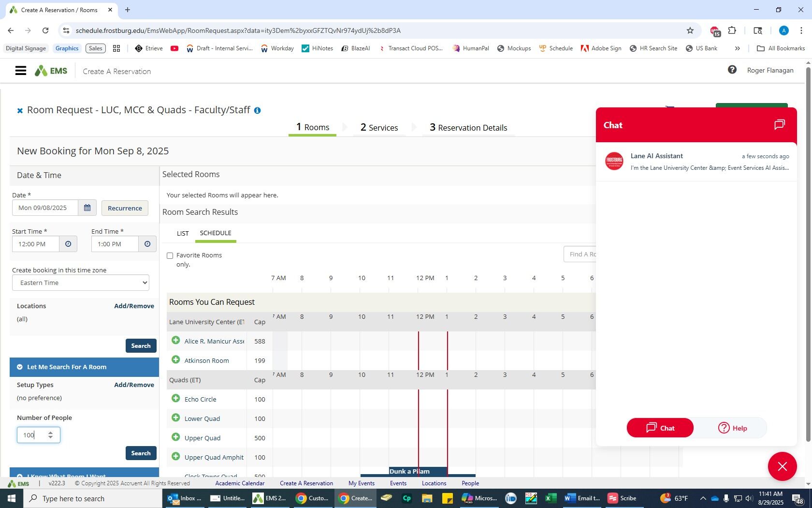
Task: Open the EMS hamburger navigation menu
Action: pos(20,71)
